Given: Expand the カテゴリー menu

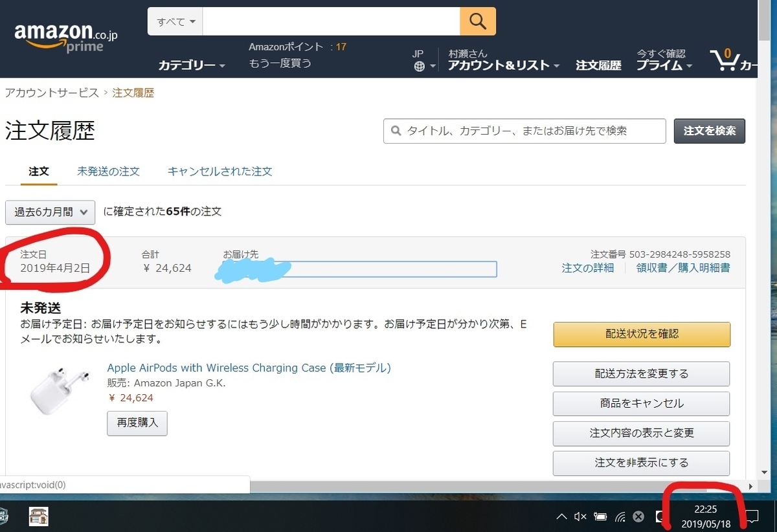Looking at the screenshot, I should [192, 65].
